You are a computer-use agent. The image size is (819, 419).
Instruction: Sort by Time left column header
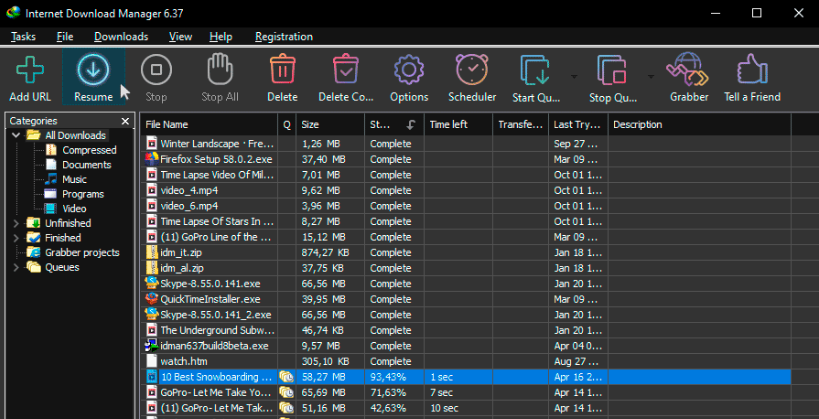pos(458,125)
